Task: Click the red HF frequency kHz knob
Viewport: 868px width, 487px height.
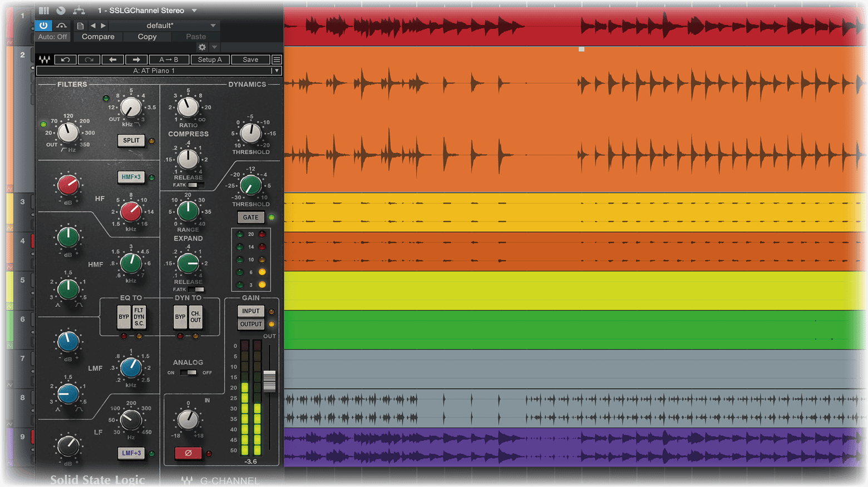Action: click(131, 211)
